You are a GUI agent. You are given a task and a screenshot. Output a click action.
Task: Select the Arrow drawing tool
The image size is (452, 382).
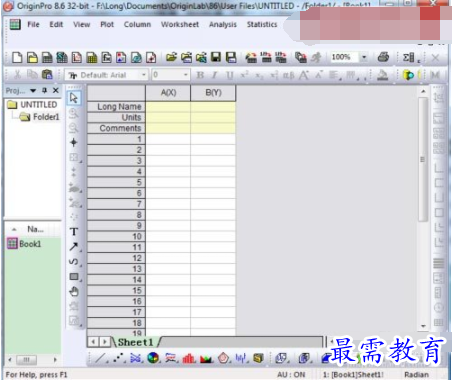pyautogui.click(x=74, y=247)
